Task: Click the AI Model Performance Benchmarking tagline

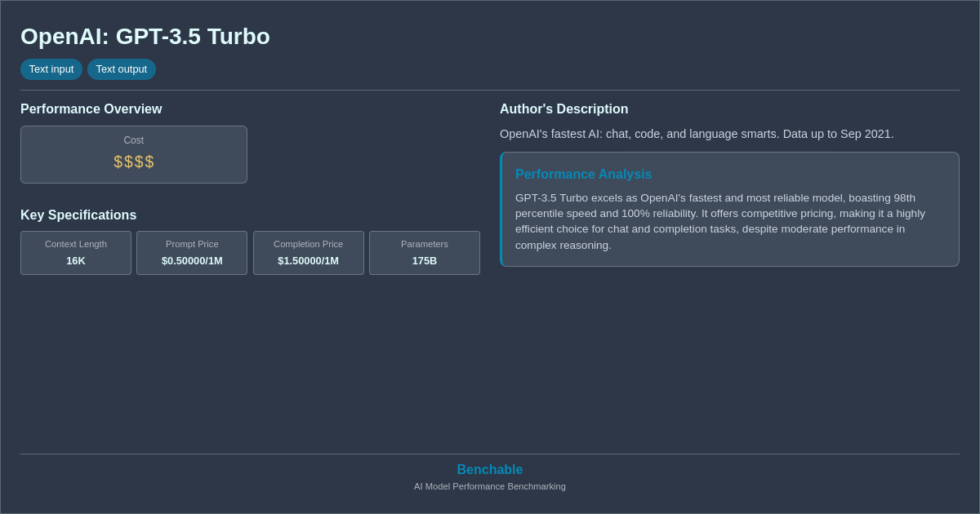Action: [x=489, y=486]
